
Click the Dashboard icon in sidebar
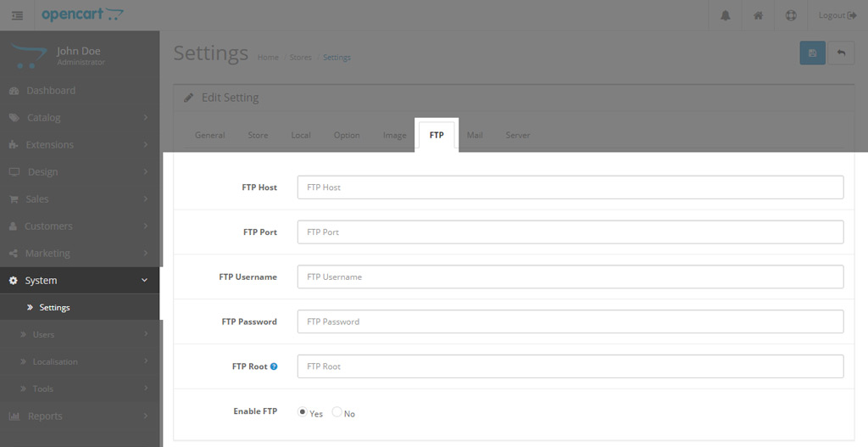tap(14, 91)
